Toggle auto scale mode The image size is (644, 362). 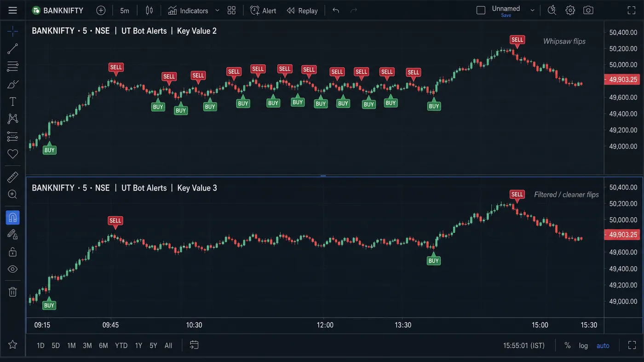603,345
